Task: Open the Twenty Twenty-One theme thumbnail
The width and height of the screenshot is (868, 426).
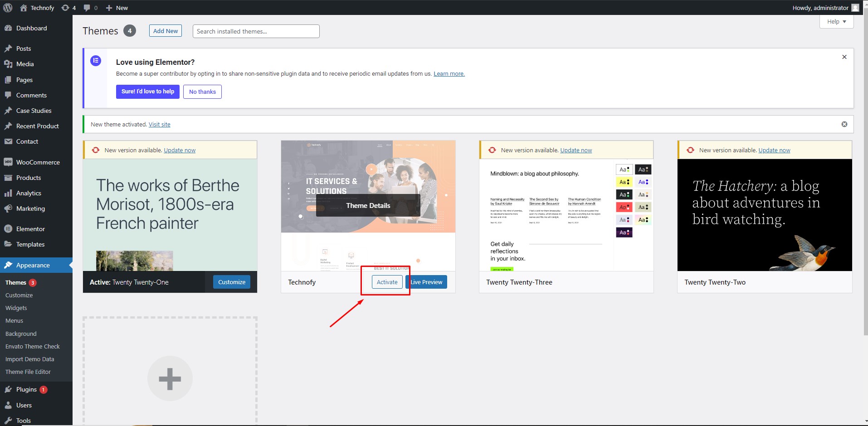Action: tap(170, 215)
